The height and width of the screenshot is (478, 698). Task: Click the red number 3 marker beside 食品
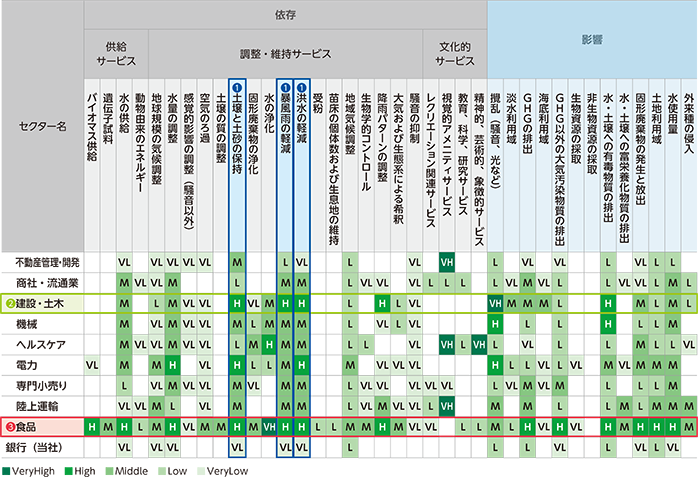tap(8, 427)
